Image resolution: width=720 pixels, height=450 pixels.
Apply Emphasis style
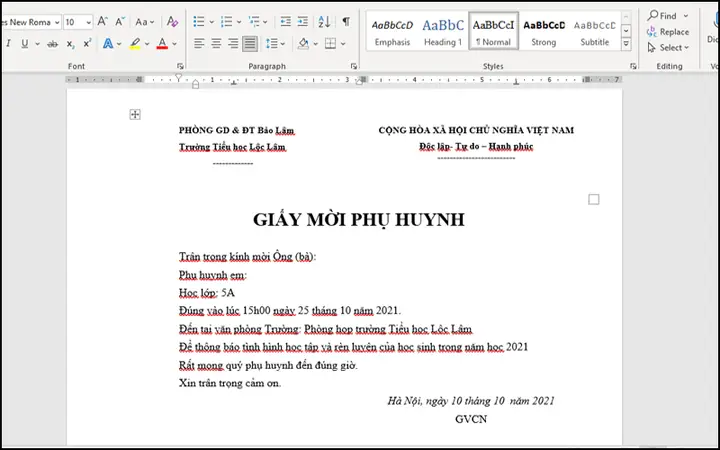coord(392,31)
